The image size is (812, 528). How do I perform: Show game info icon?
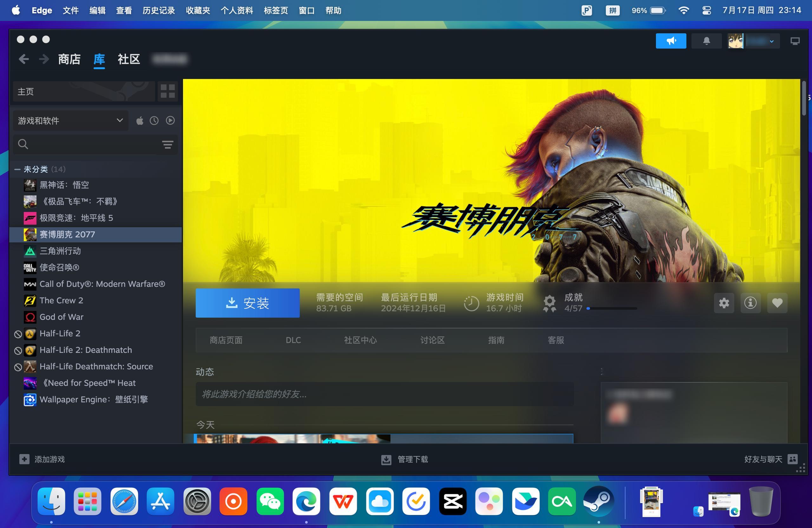[x=750, y=303]
